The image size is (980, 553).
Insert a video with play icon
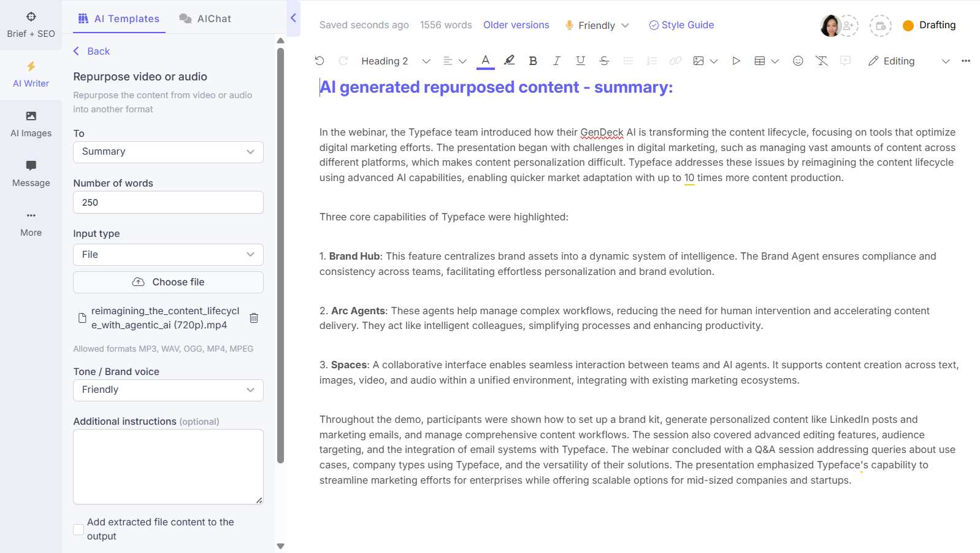click(x=737, y=61)
